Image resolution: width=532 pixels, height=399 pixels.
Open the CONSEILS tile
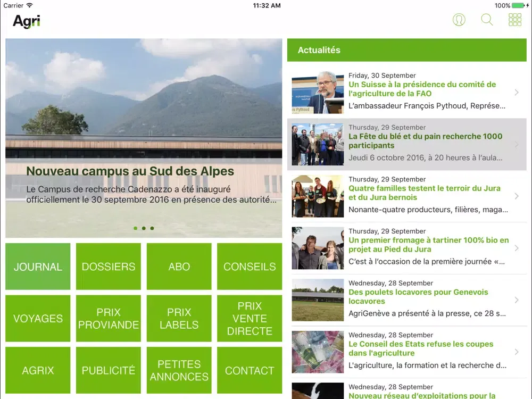(x=250, y=267)
